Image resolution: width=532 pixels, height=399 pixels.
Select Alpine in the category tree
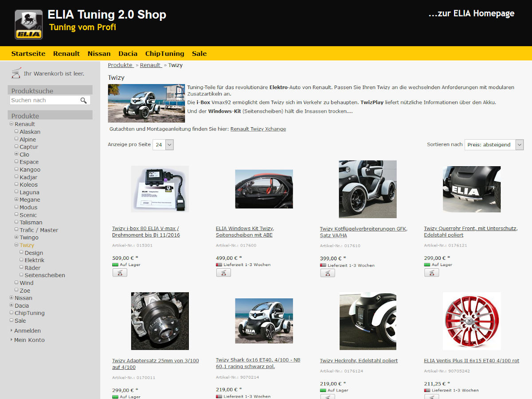click(27, 139)
